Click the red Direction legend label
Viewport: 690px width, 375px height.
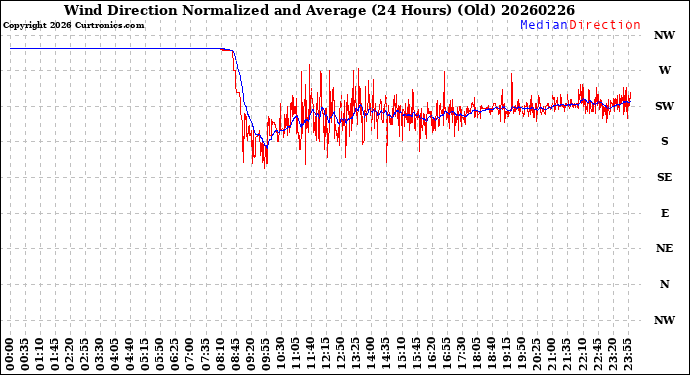click(x=605, y=25)
